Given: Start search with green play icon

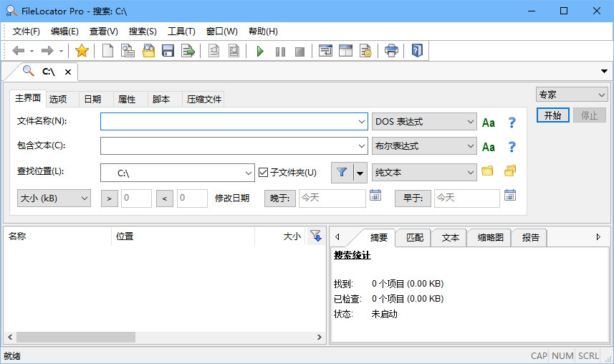Looking at the screenshot, I should 260,51.
